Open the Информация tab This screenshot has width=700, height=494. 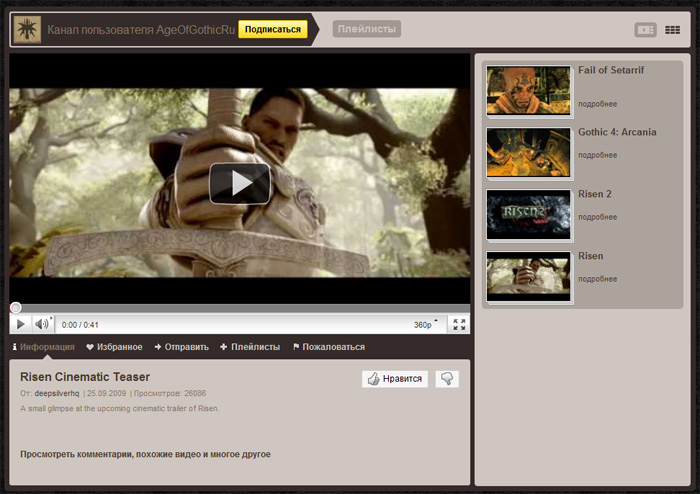(43, 347)
